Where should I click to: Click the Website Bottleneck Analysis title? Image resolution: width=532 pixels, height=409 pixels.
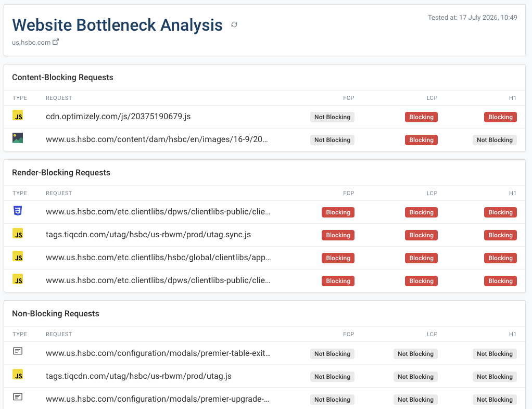pyautogui.click(x=118, y=25)
